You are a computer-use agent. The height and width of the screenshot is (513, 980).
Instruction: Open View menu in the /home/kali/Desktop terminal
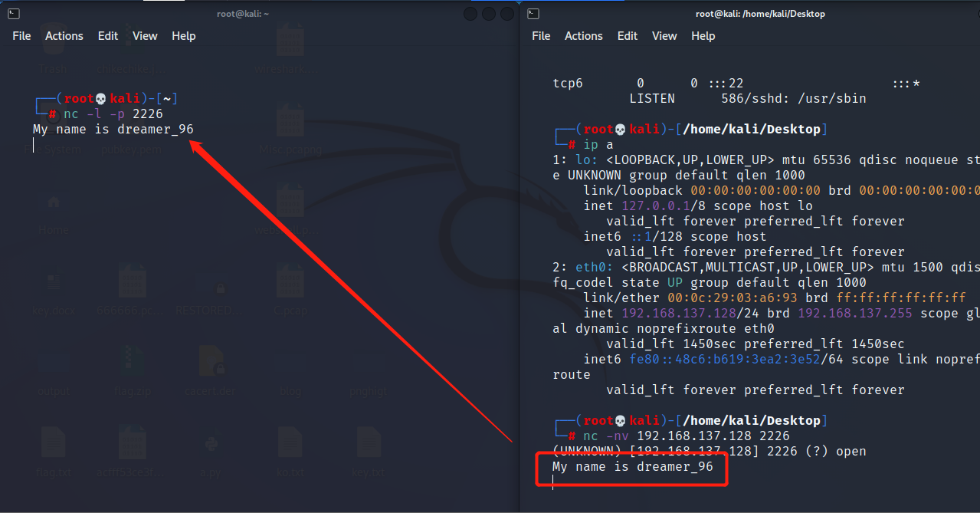(664, 36)
